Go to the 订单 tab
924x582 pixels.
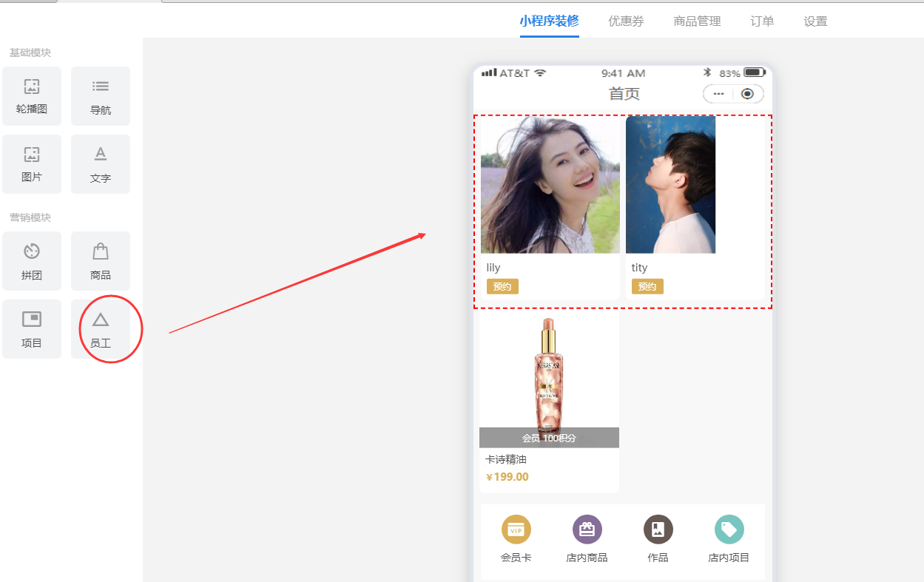click(x=762, y=21)
